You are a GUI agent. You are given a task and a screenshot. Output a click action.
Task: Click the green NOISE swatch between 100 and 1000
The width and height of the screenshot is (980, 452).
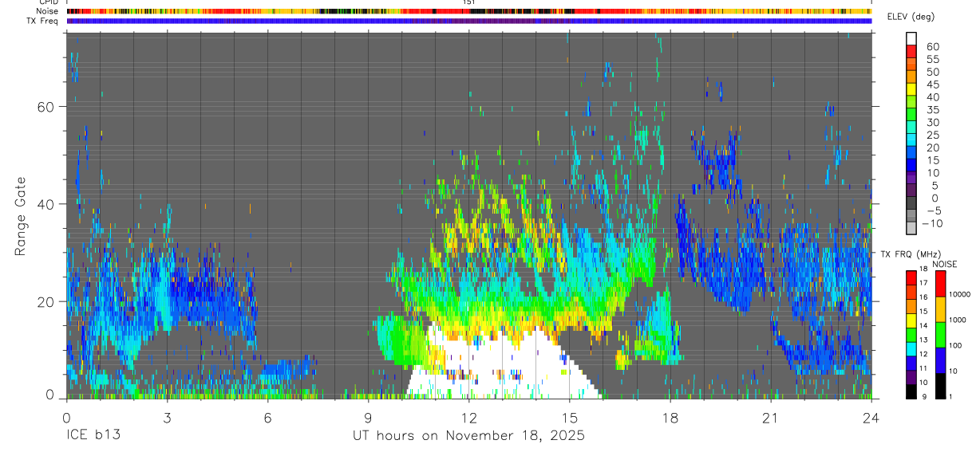(x=942, y=334)
